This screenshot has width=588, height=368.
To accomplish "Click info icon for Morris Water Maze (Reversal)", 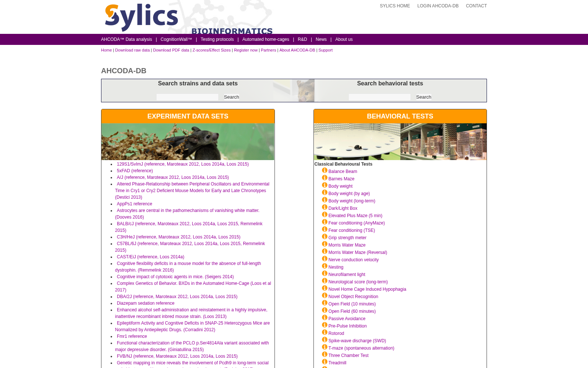I will tap(325, 251).
